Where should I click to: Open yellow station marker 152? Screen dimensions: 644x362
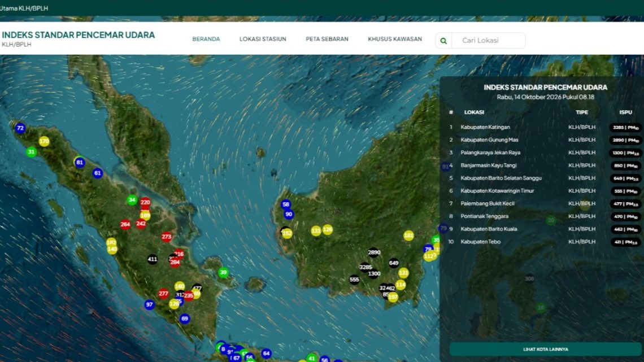287,234
